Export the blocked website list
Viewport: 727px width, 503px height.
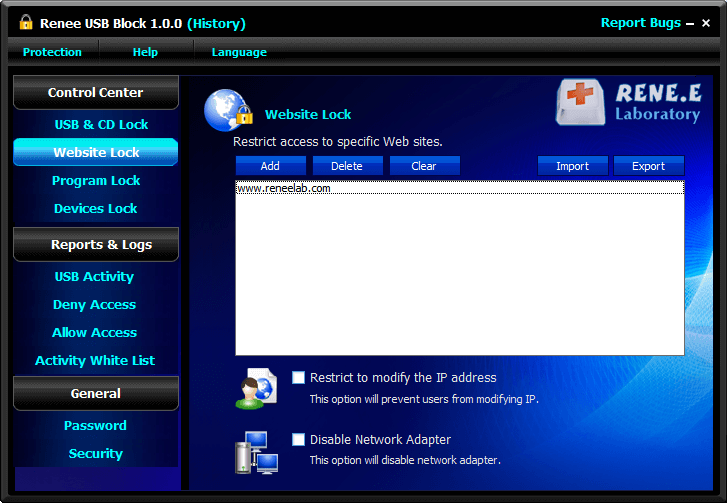[648, 166]
